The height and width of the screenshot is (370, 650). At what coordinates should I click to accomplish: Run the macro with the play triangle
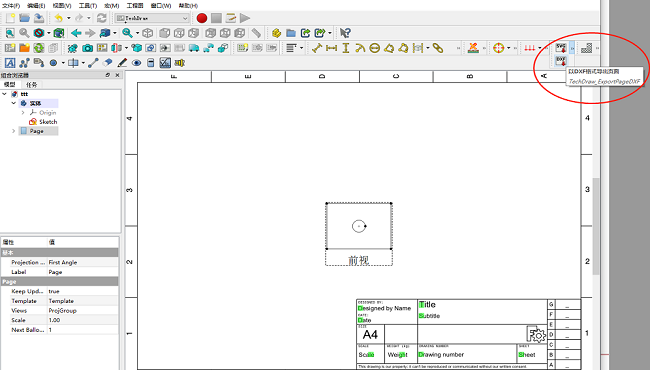pyautogui.click(x=245, y=18)
